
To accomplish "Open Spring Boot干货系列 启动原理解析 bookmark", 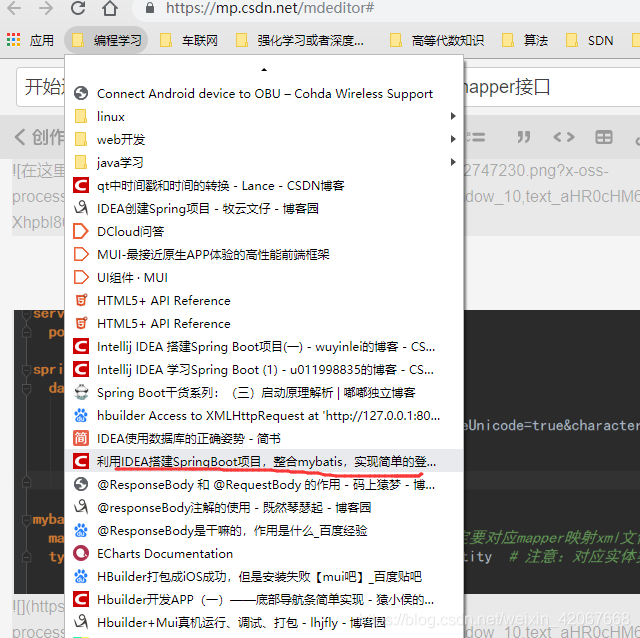I will [x=264, y=392].
